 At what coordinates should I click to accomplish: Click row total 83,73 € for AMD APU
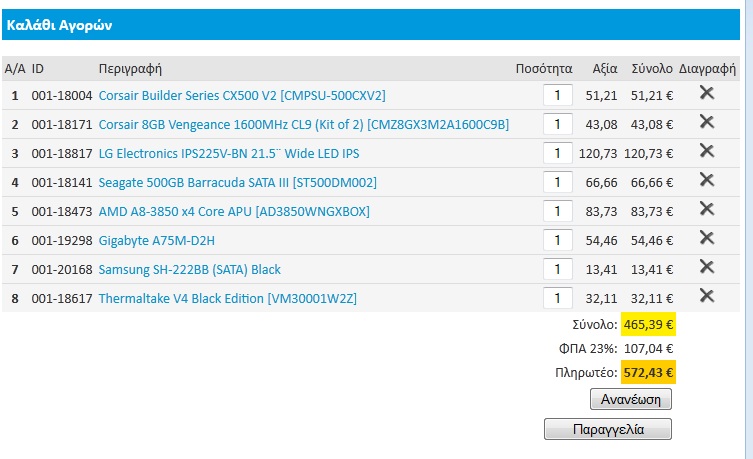point(652,211)
